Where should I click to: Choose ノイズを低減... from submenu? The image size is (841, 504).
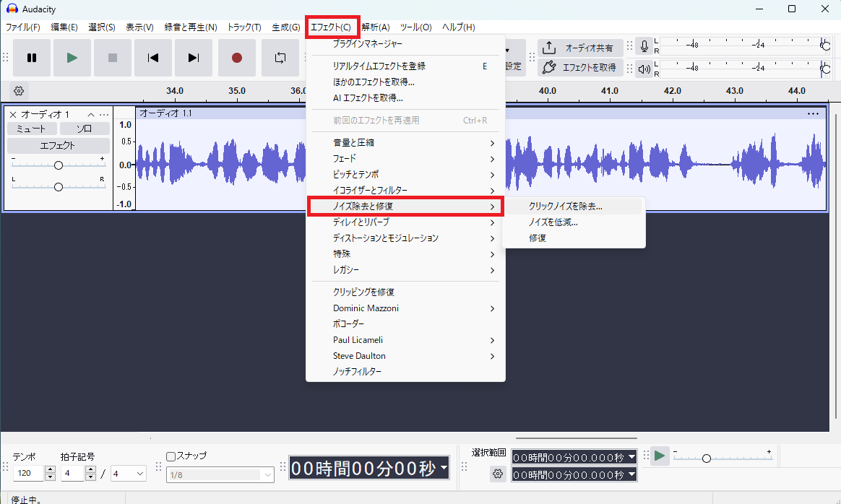574,222
